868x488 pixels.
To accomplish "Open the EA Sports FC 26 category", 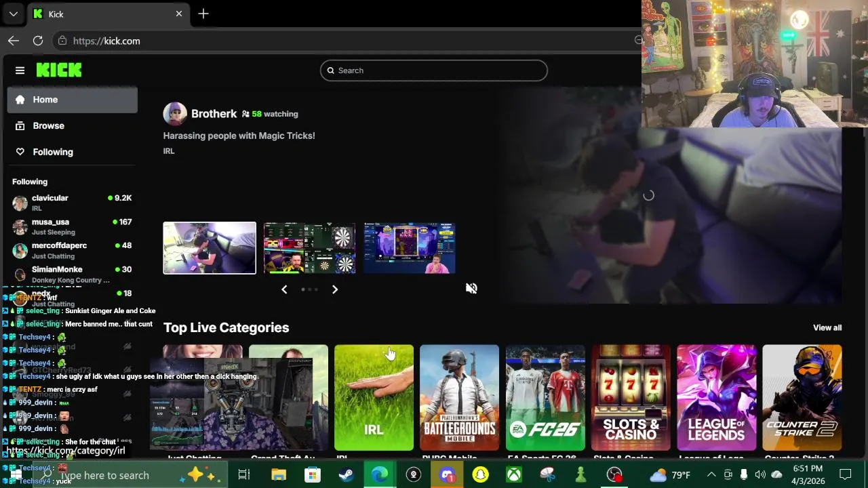I will click(545, 398).
